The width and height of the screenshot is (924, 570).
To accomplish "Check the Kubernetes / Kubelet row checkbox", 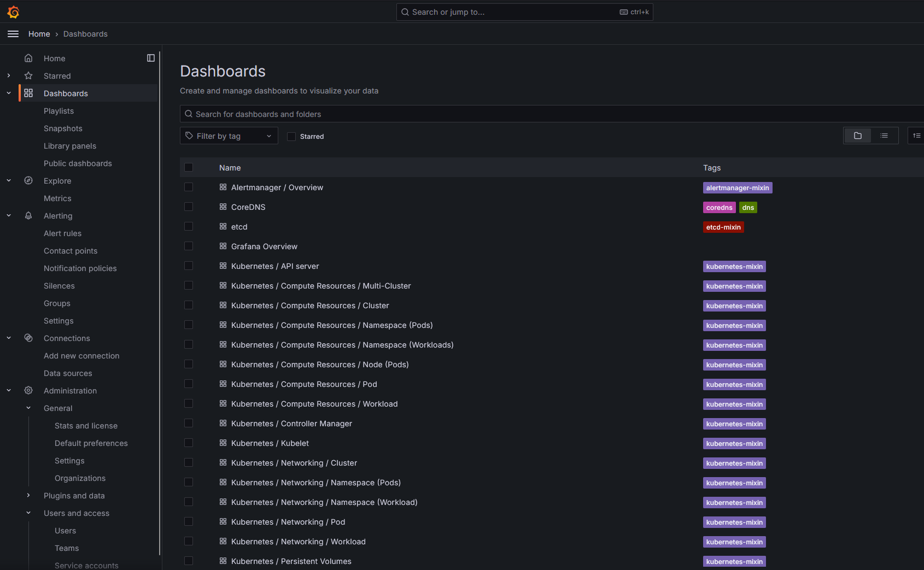I will (x=189, y=443).
